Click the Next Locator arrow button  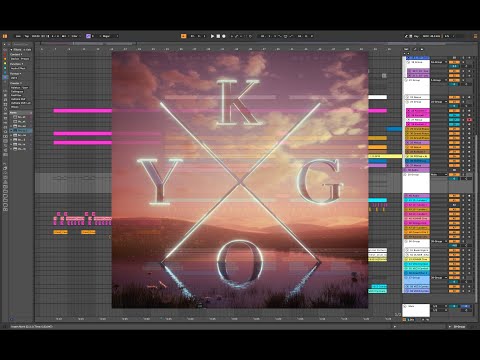click(x=409, y=53)
